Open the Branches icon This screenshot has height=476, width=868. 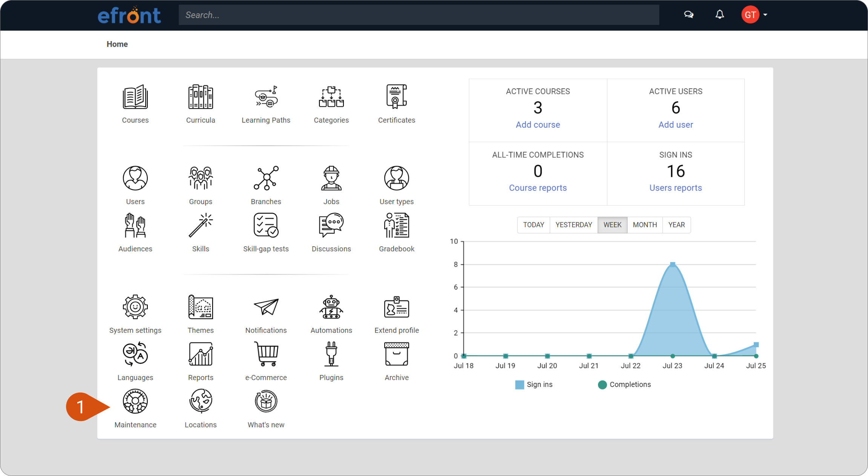click(x=266, y=178)
